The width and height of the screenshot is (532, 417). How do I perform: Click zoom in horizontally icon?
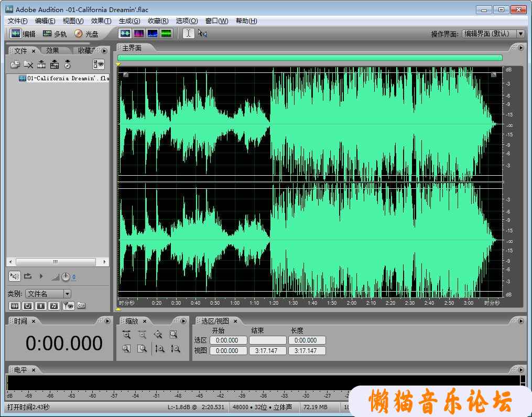[126, 335]
